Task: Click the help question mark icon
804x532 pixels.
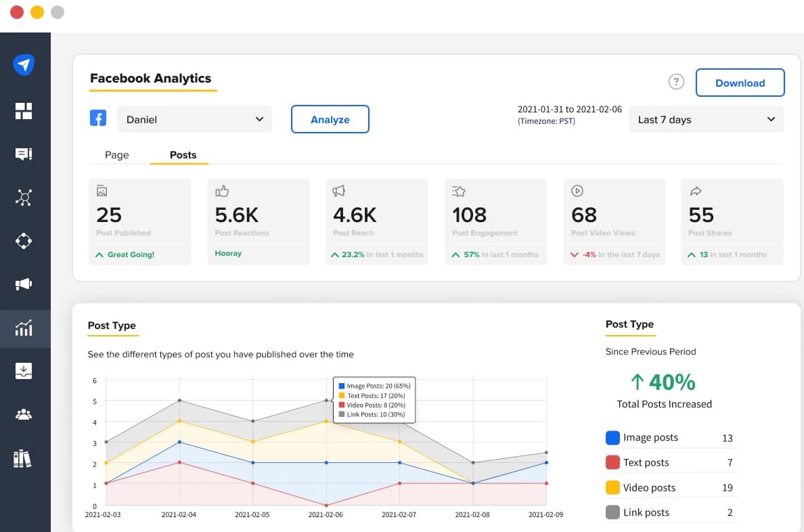Action: point(676,82)
